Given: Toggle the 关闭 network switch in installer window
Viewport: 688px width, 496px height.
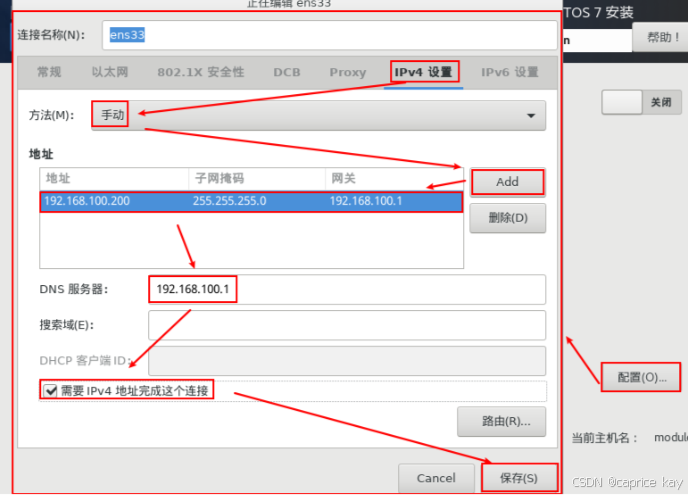Looking at the screenshot, I should (641, 102).
